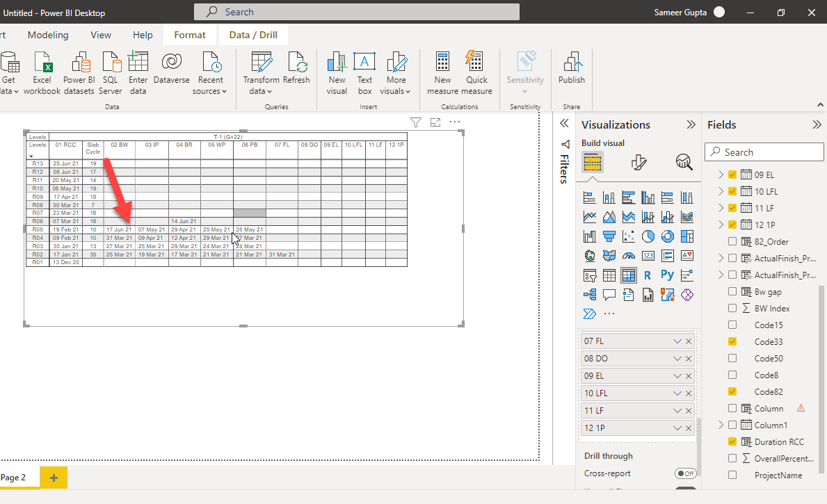Screen dimensions: 827x504
Task: Switch to the Data / Drill tab
Action: pos(253,35)
